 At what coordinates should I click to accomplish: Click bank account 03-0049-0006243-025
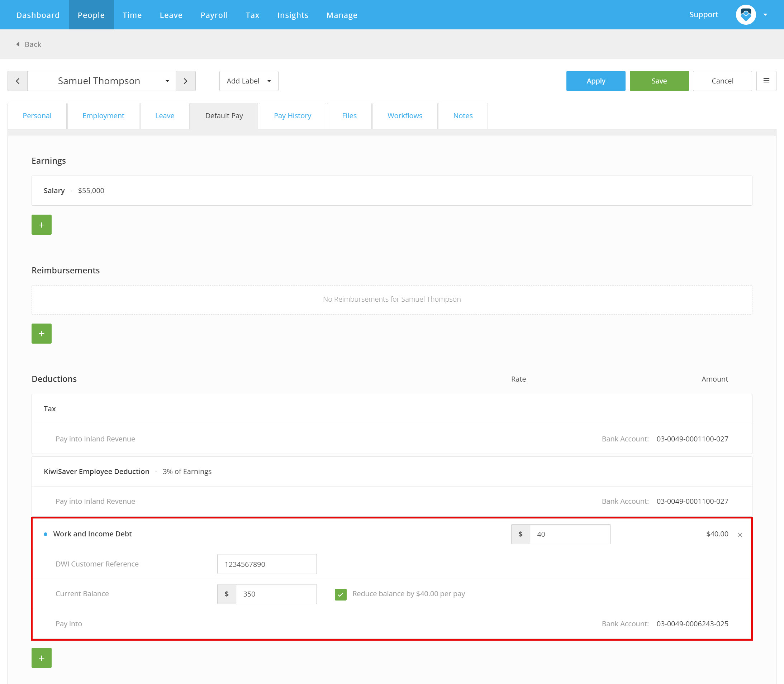[x=692, y=624]
